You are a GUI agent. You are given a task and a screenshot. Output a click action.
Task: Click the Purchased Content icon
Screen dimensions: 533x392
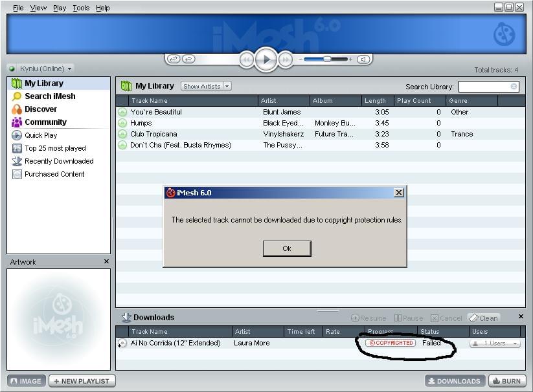[x=17, y=174]
